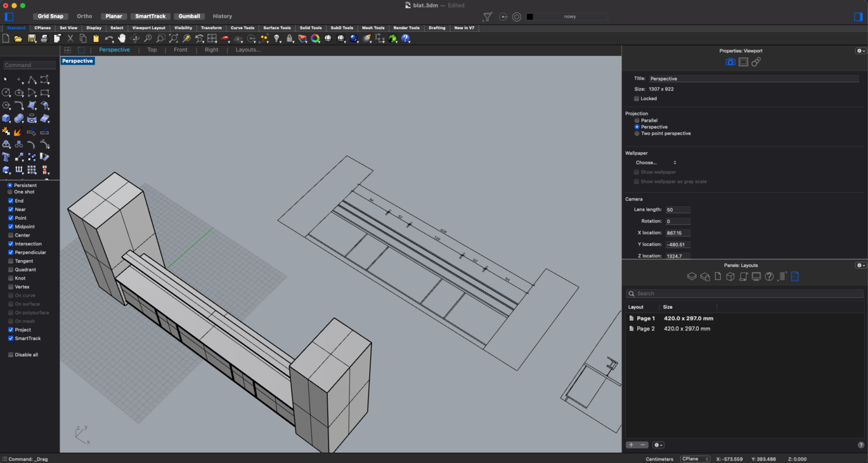Toggle the Gumball button on
Viewport: 868px width, 463px height.
point(189,16)
